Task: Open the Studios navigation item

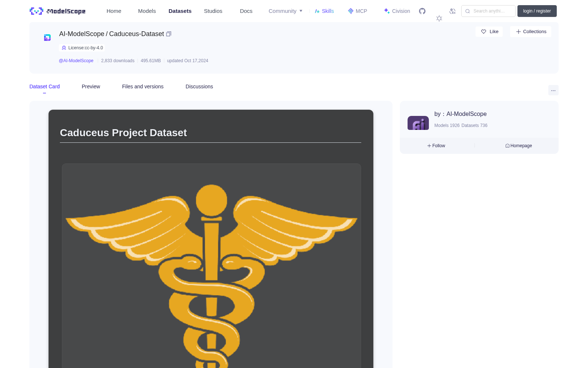Action: click(213, 11)
